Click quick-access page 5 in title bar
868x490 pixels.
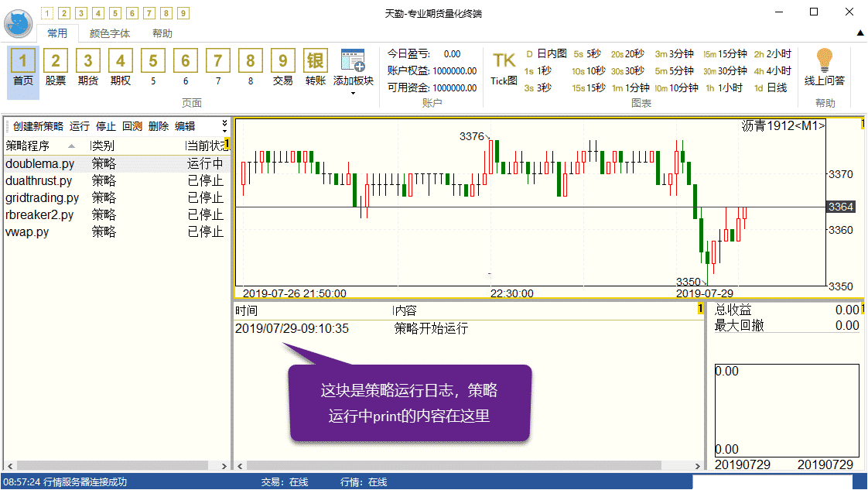click(x=115, y=13)
